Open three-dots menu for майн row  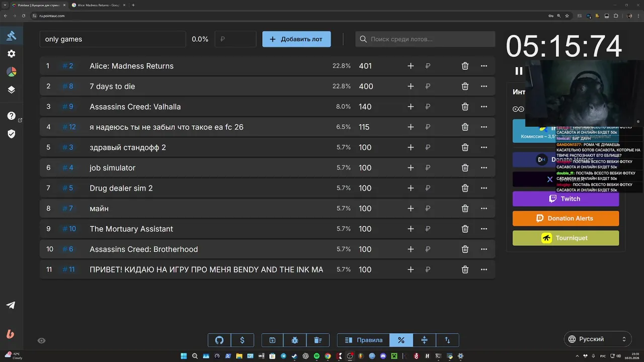[484, 209]
